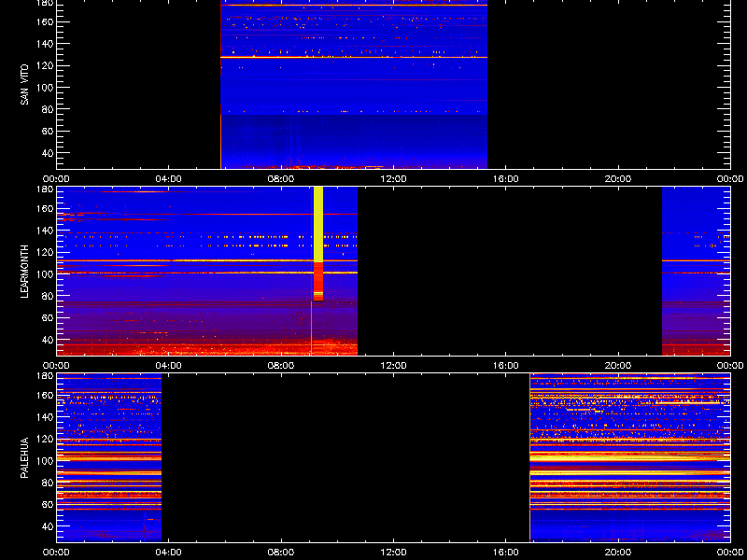747x560 pixels.
Task: Select the 80 frequency tick on San Vito axis
Action: 47,109
